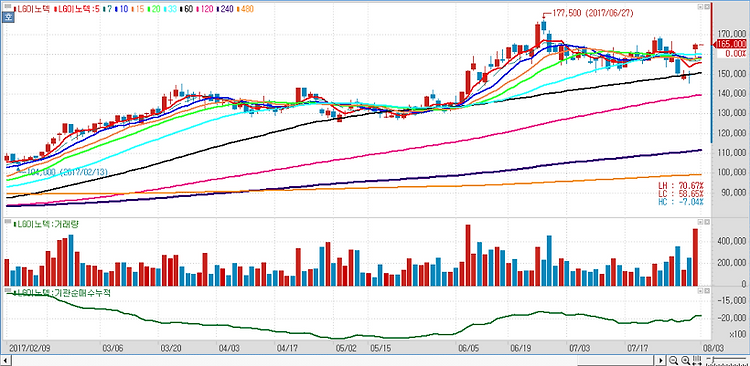Viewport: 750px width, 366px height.
Task: Click the 120,000 price axis label
Action: pyautogui.click(x=733, y=133)
